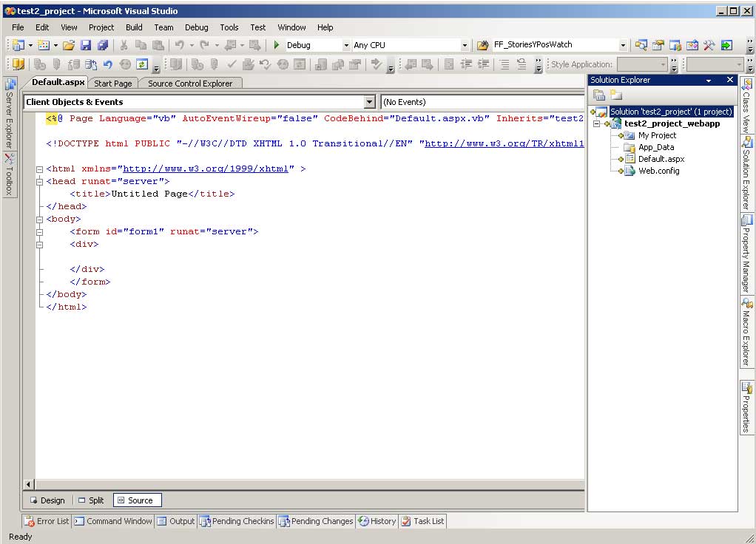The image size is (756, 544).
Task: Select Default.aspx in Solution Explorer
Action: pos(661,159)
